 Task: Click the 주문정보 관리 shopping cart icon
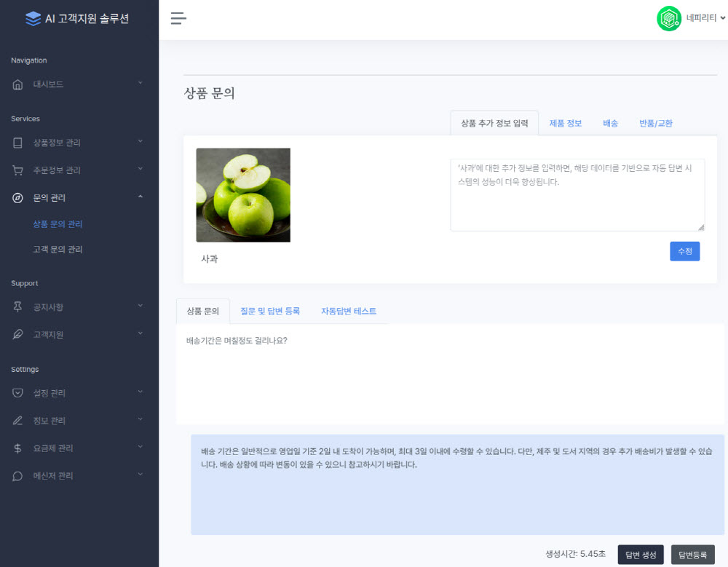[18, 170]
